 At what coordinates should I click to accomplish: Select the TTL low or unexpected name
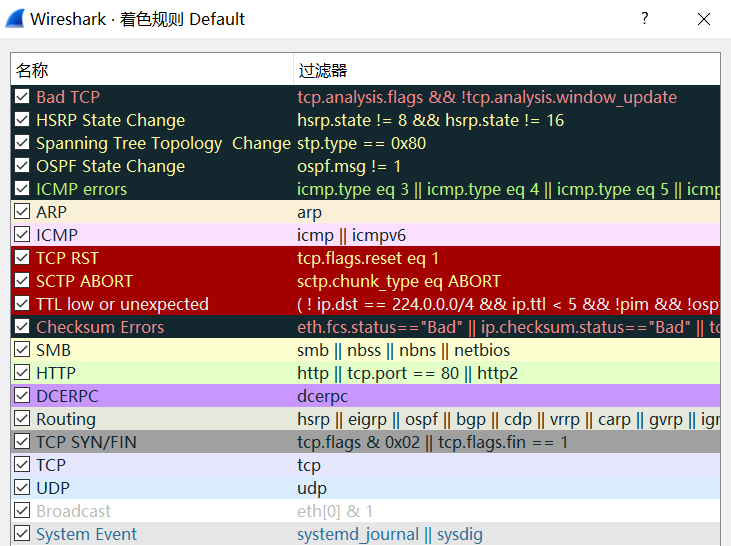(122, 304)
